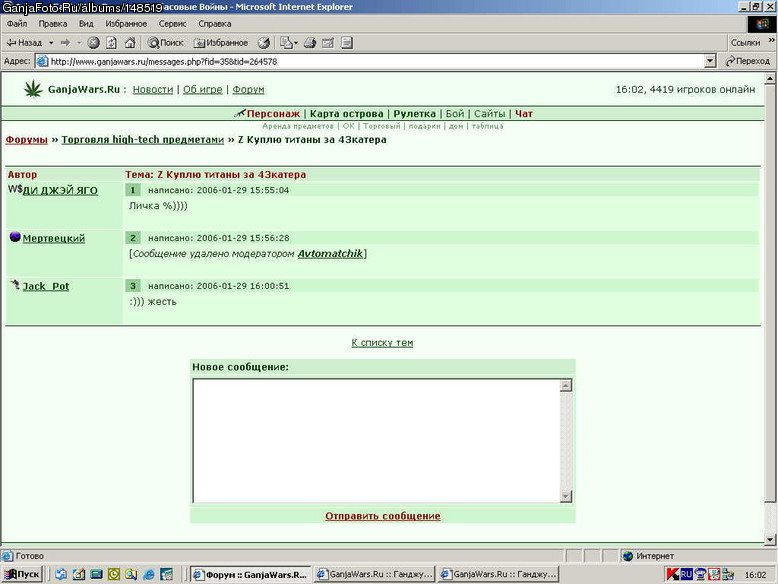Image resolution: width=778 pixels, height=584 pixels.
Task: Open Торговля high-tech предметами breadcrumb
Action: point(142,139)
